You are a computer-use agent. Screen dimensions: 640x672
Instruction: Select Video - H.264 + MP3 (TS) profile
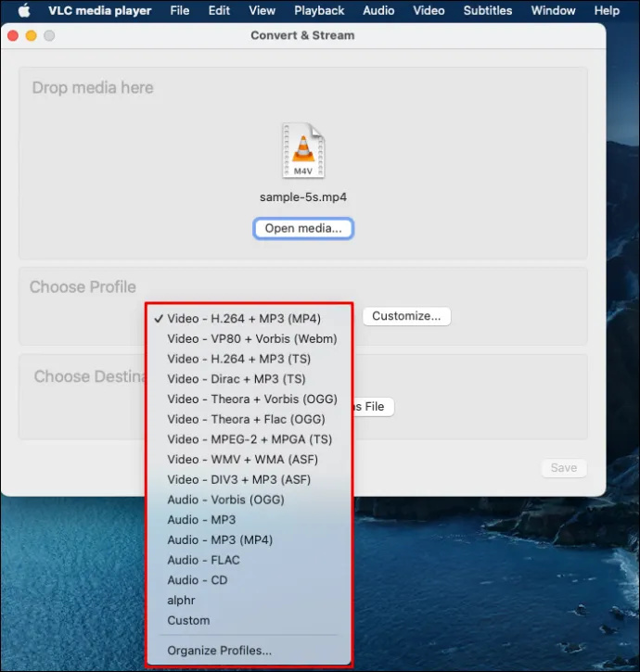pos(249,359)
